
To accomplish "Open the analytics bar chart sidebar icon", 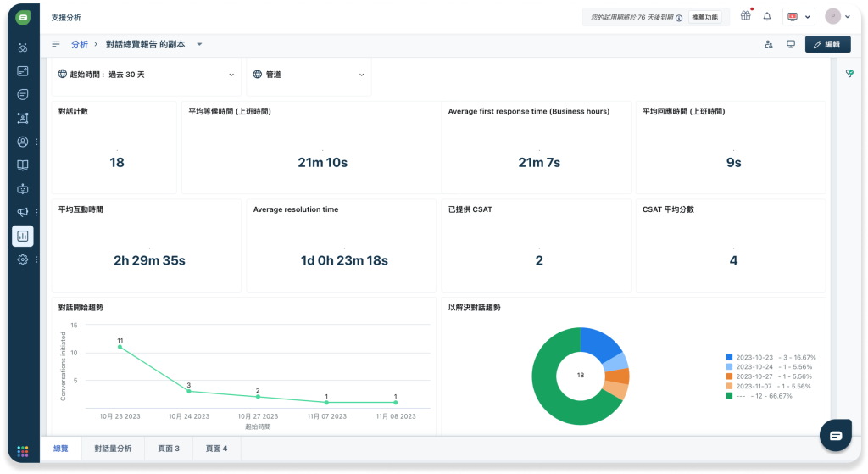I will (x=23, y=236).
